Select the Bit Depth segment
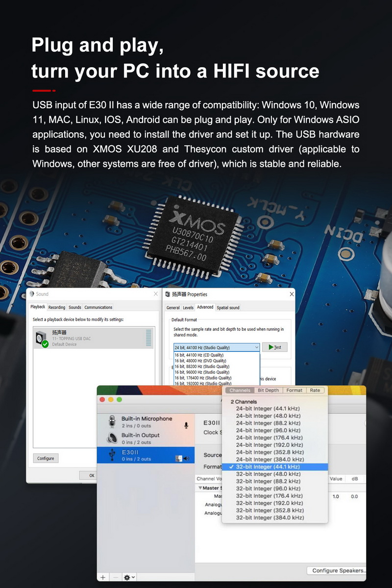Screen dimensions: 392x588 [x=268, y=391]
